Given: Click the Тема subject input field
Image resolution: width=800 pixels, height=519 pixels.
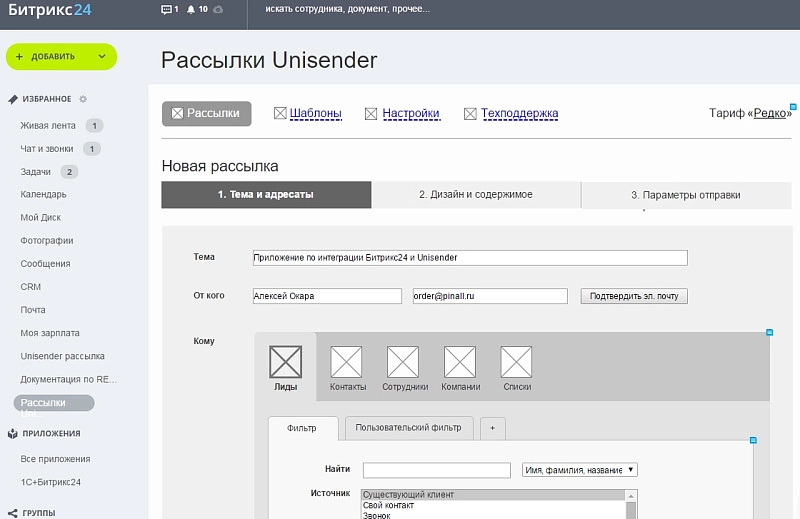Looking at the screenshot, I should pos(470,258).
